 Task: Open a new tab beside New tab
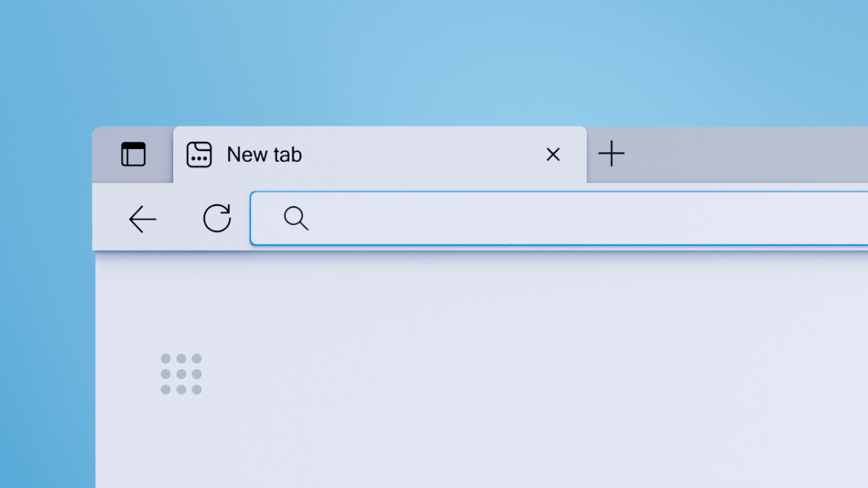point(611,154)
